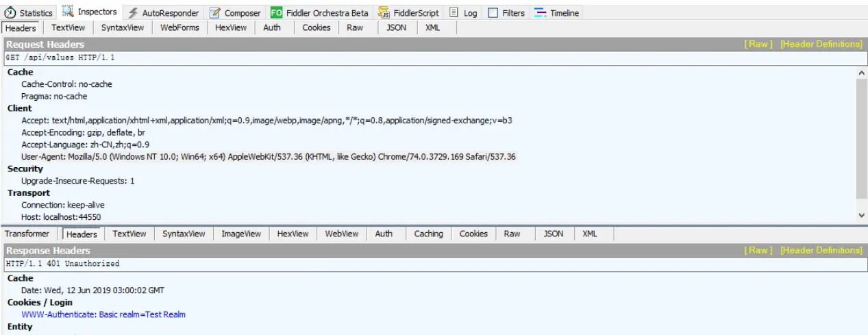
Task: Click the Timeline bars icon
Action: pos(540,13)
